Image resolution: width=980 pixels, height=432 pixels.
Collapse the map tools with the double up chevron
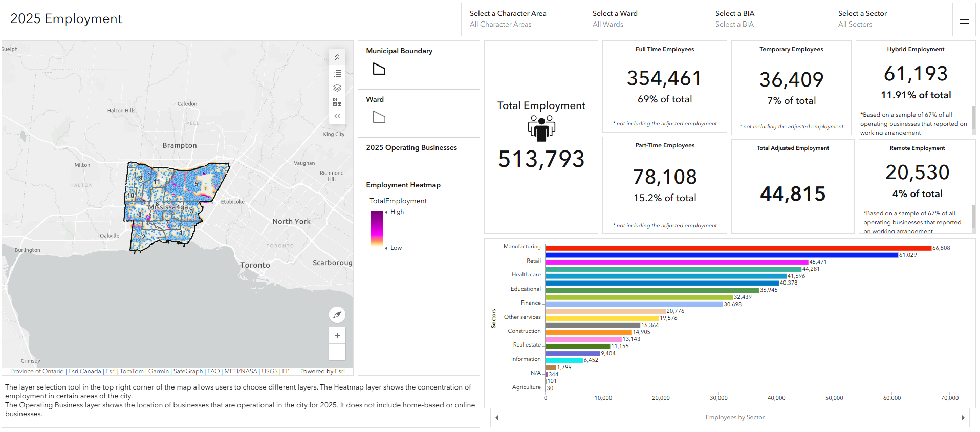pos(337,57)
